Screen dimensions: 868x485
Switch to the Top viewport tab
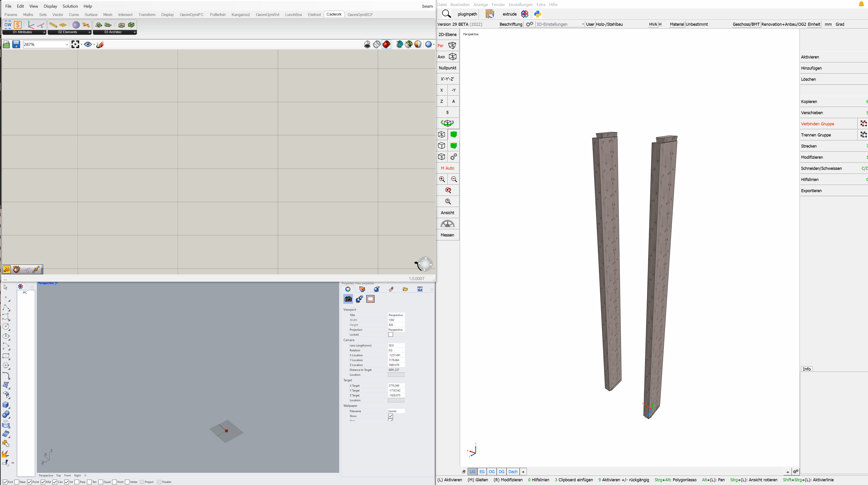point(58,475)
